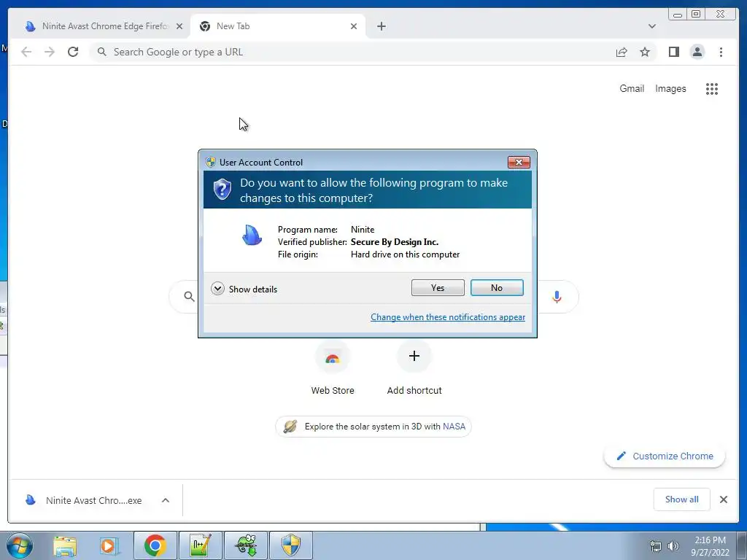Click the Ninite program icon in dialog

[x=252, y=235]
